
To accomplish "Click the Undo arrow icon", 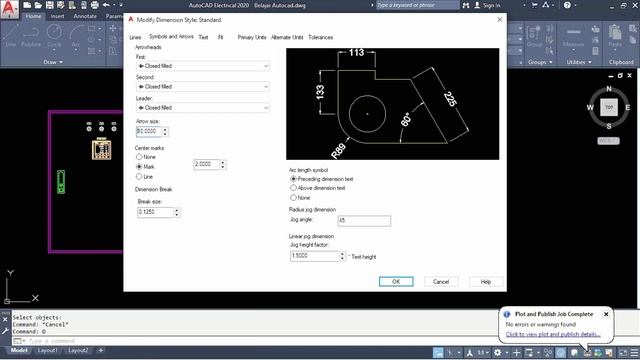I will coord(106,5).
